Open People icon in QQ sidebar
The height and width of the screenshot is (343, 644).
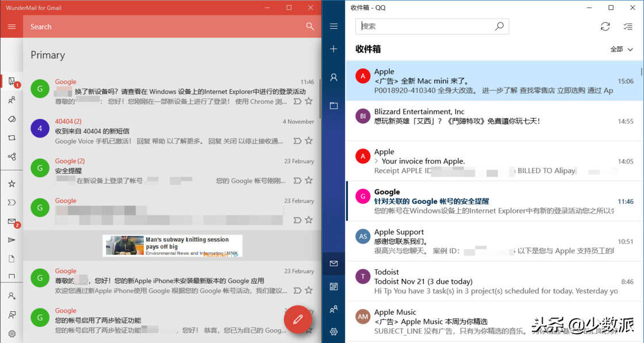tap(334, 309)
